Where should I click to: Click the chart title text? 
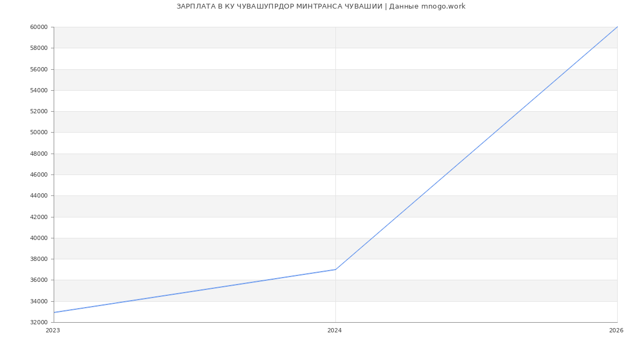click(x=321, y=6)
